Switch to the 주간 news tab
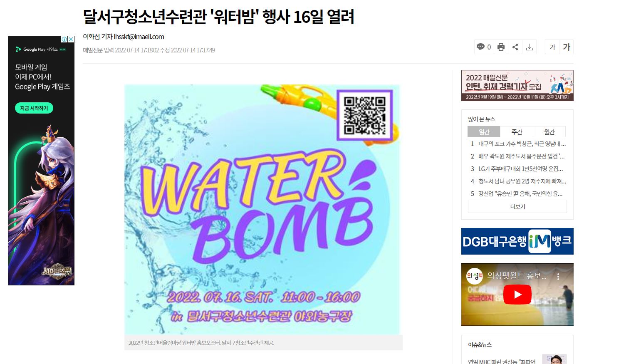 [x=517, y=132]
